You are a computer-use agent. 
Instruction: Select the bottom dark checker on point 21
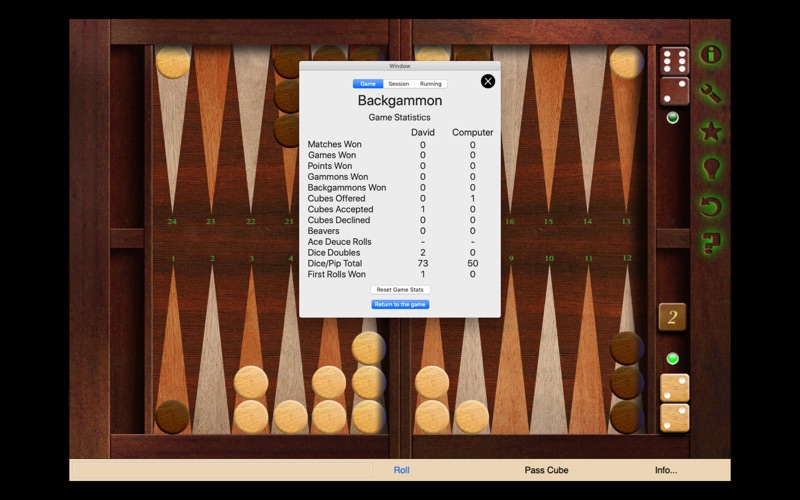coord(287,131)
